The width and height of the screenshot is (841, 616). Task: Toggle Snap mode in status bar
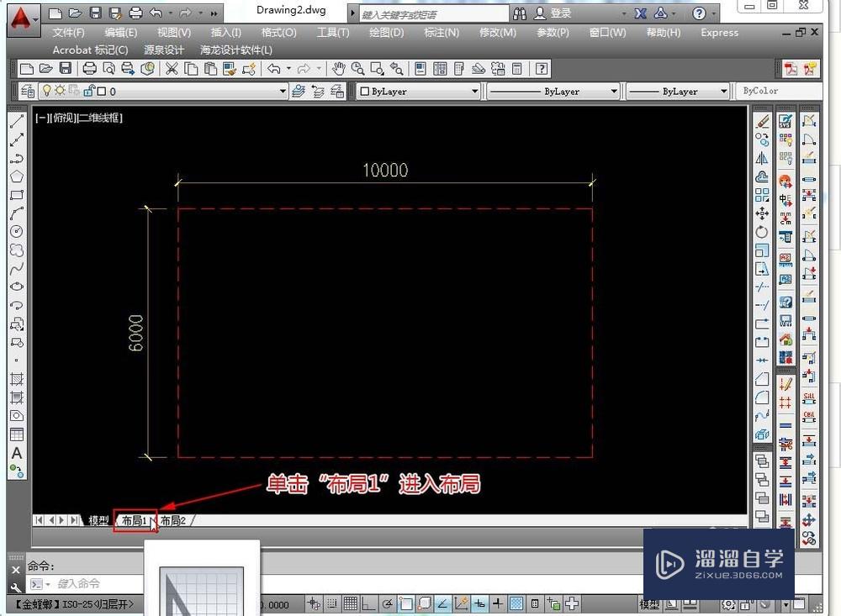(x=332, y=603)
